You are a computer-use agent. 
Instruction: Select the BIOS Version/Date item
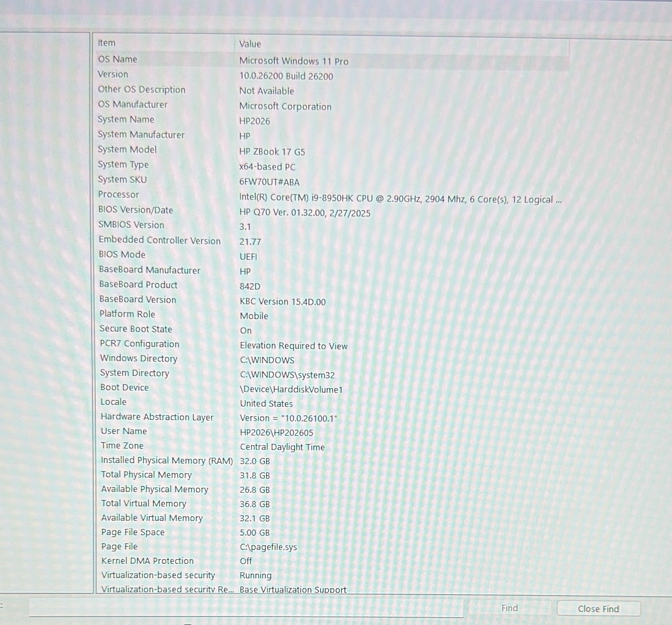click(136, 210)
